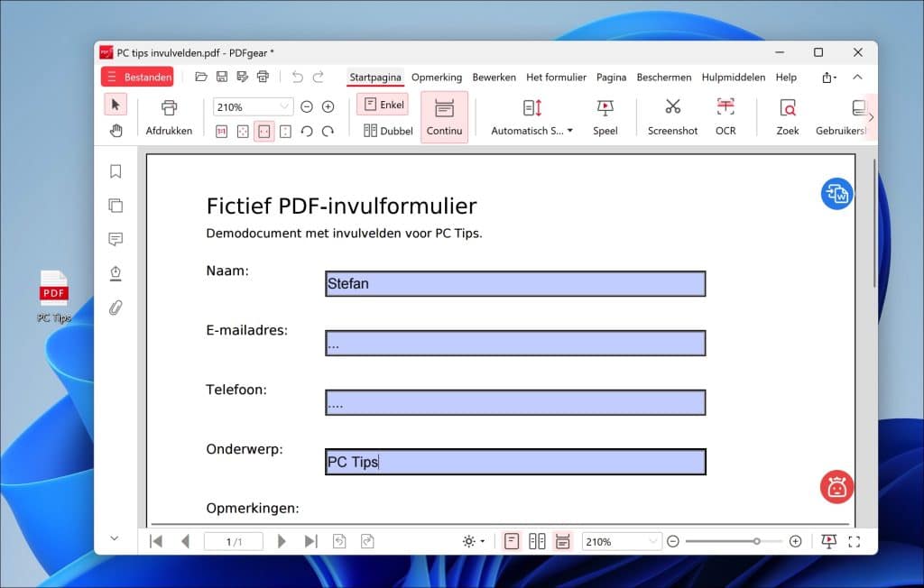Open the brightness theme dropdown
Image resolution: width=924 pixels, height=588 pixels.
click(474, 541)
